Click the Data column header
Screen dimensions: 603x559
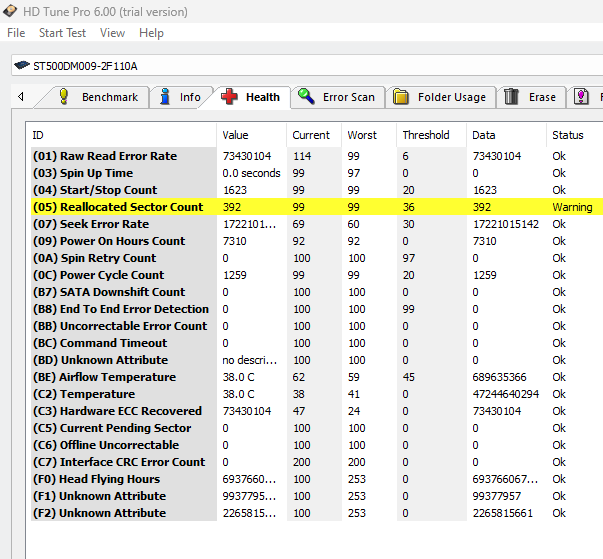click(506, 135)
